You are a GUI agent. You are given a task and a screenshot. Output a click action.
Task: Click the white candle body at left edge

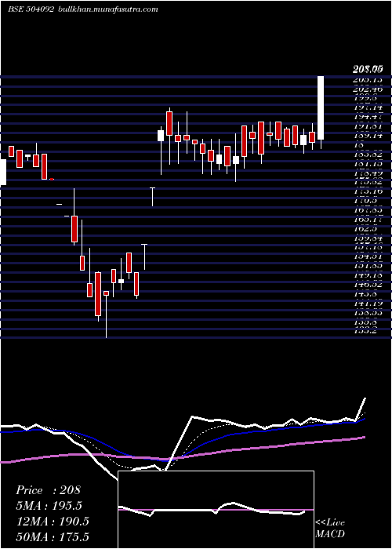[3, 172]
